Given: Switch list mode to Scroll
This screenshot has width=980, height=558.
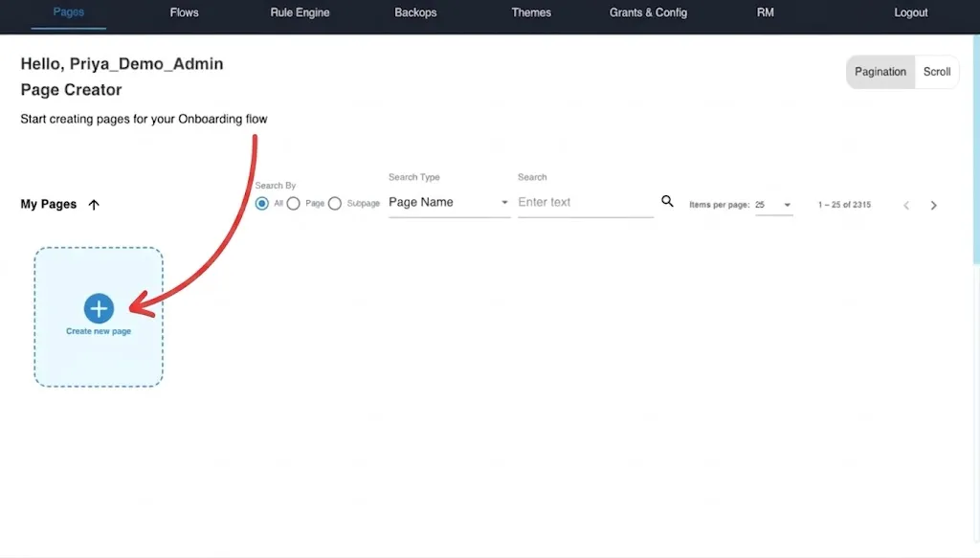Looking at the screenshot, I should click(x=937, y=72).
